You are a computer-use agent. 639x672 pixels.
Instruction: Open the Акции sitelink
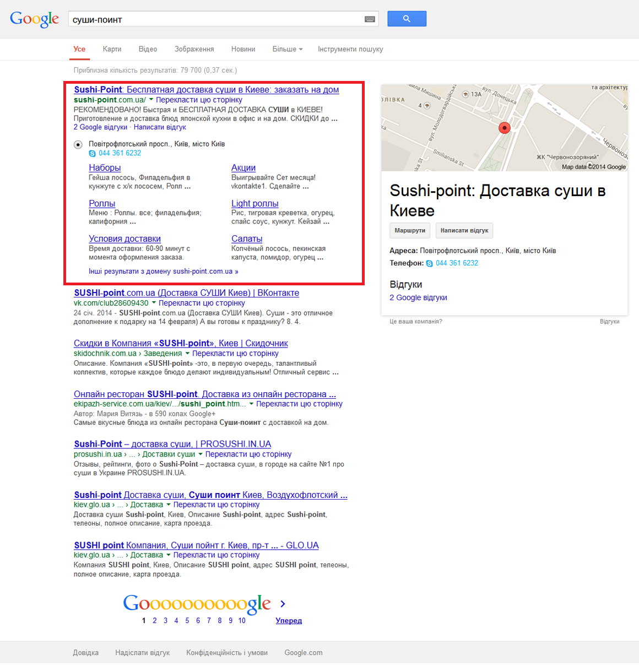[x=243, y=167]
